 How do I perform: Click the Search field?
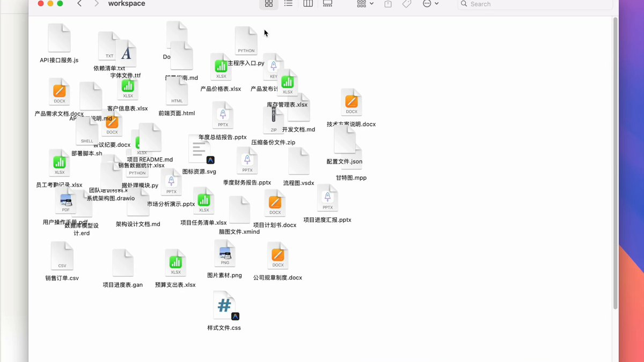pyautogui.click(x=534, y=4)
